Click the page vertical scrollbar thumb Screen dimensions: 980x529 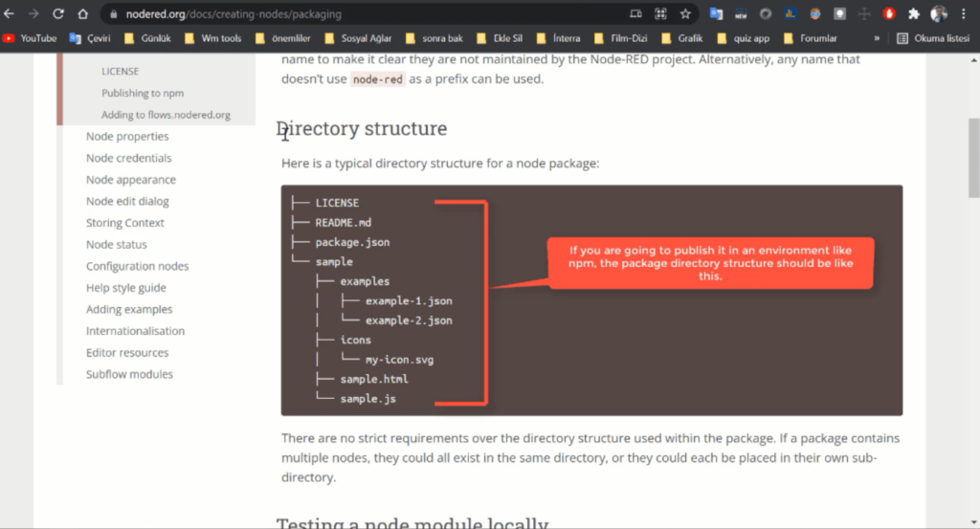pos(973,158)
